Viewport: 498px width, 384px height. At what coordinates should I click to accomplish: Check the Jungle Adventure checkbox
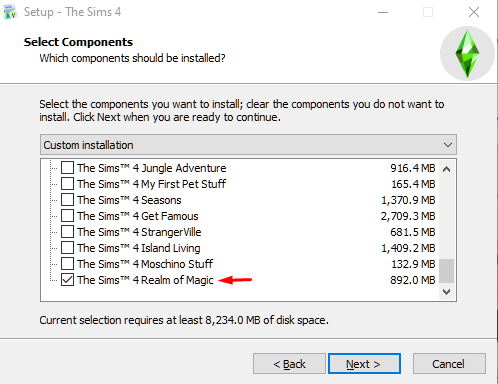click(67, 168)
